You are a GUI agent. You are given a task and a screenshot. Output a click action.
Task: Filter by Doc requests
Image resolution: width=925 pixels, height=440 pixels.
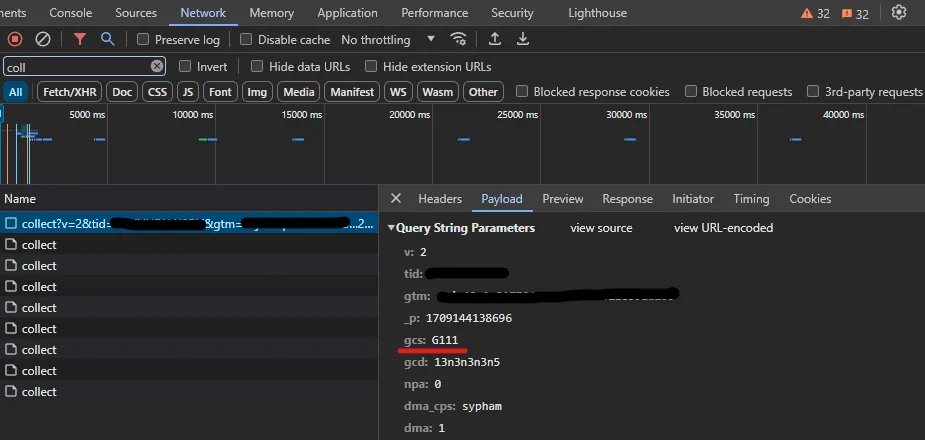pos(122,91)
